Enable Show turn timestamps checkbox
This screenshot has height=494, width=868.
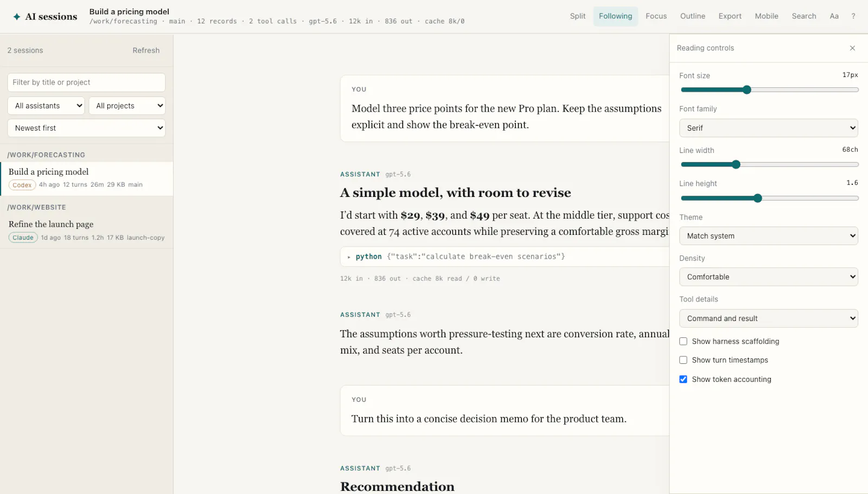(683, 360)
